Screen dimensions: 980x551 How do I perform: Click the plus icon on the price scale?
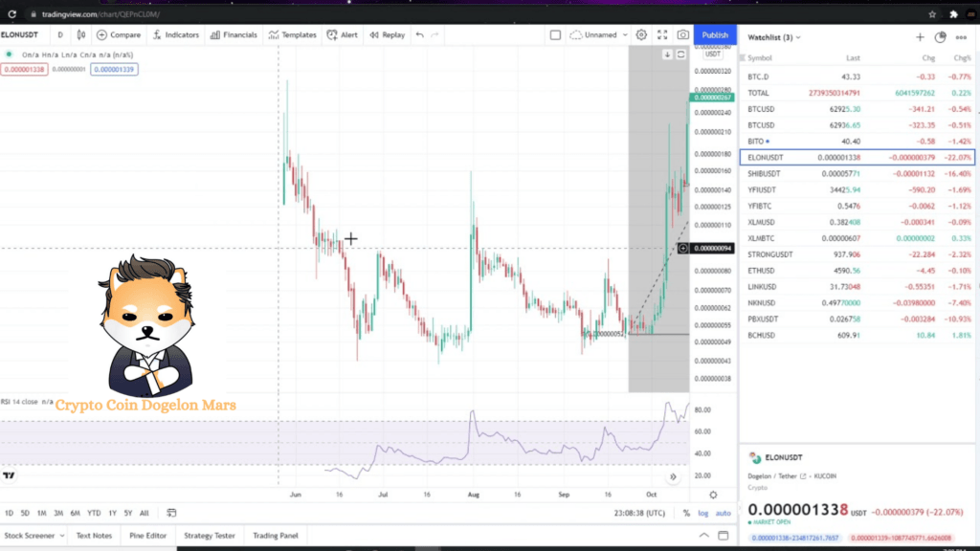(683, 249)
